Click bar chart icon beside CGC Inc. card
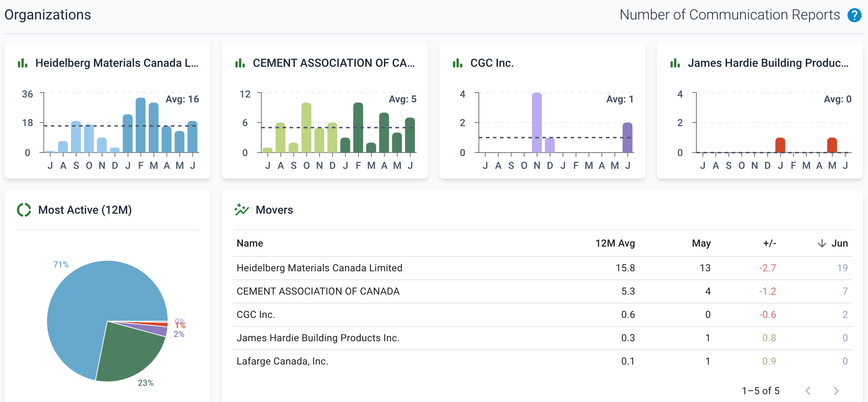This screenshot has height=402, width=868. [458, 63]
